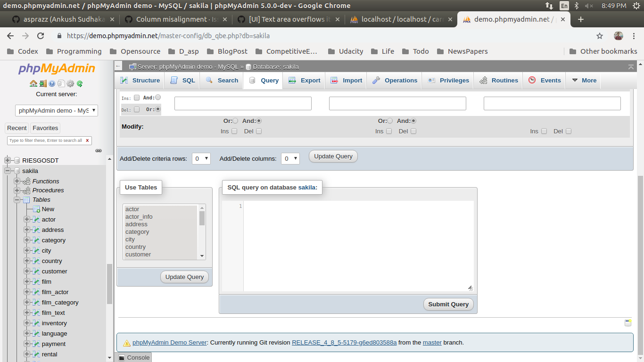Expand the Functions tree node
Viewport: 644px width, 362px height.
17,181
